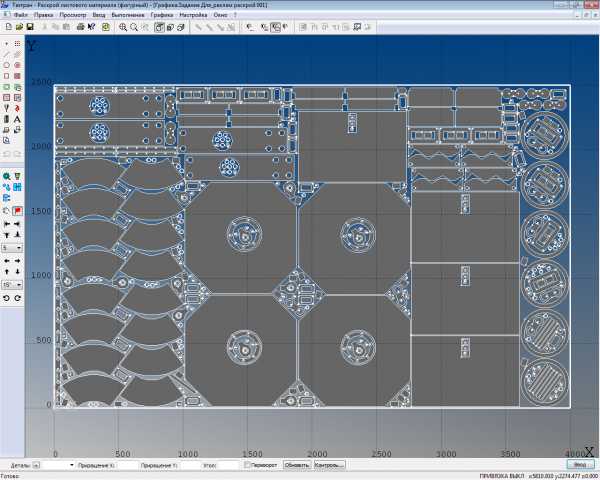Click the Контроль button
Screen dimensions: 600x480
pos(329,465)
